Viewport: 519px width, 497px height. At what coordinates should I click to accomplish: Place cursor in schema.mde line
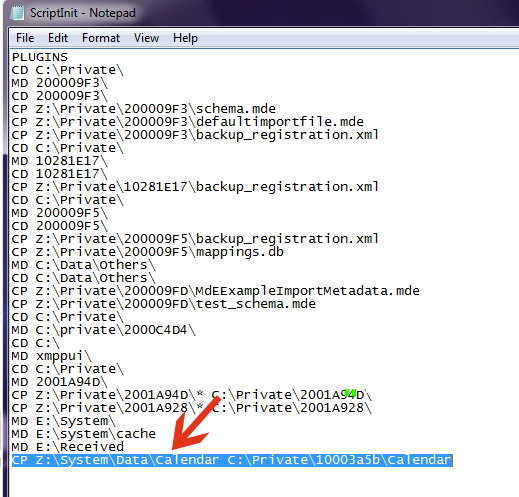[x=144, y=109]
